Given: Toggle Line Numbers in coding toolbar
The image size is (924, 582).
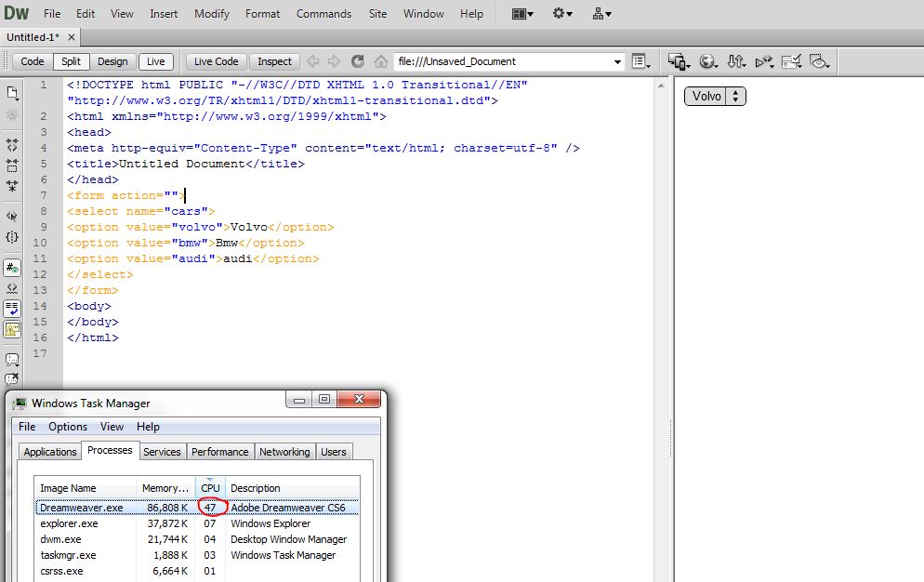Looking at the screenshot, I should (12, 268).
